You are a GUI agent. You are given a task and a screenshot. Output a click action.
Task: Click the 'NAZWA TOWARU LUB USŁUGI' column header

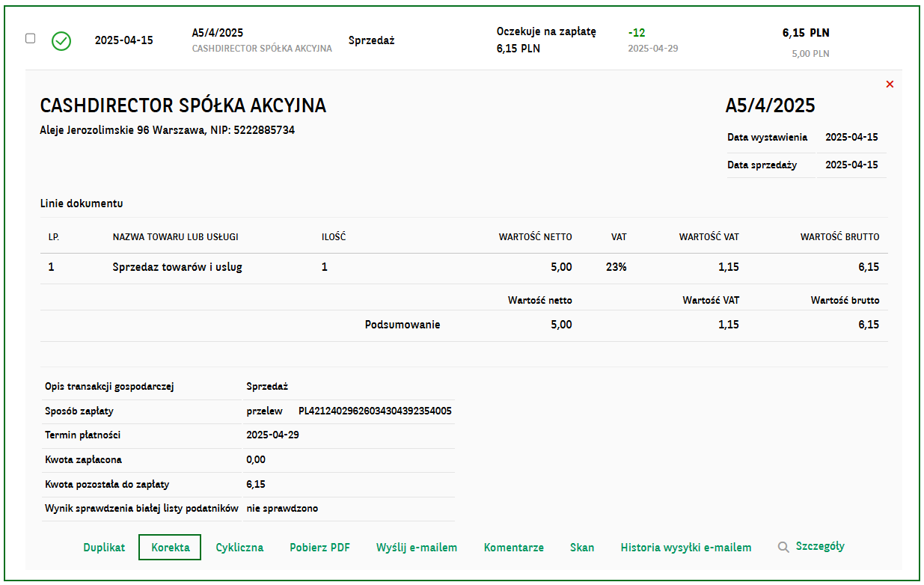pos(175,237)
